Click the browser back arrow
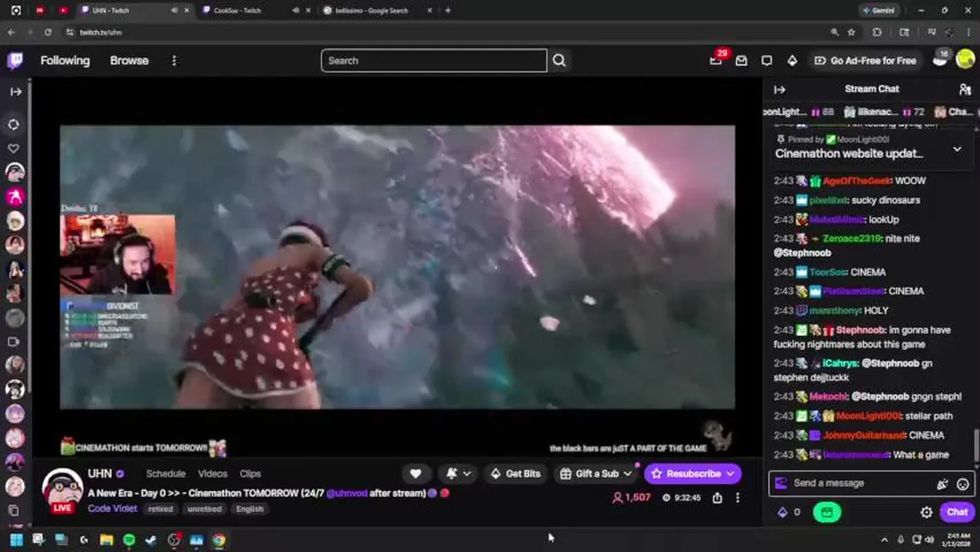This screenshot has height=552, width=980. (11, 32)
